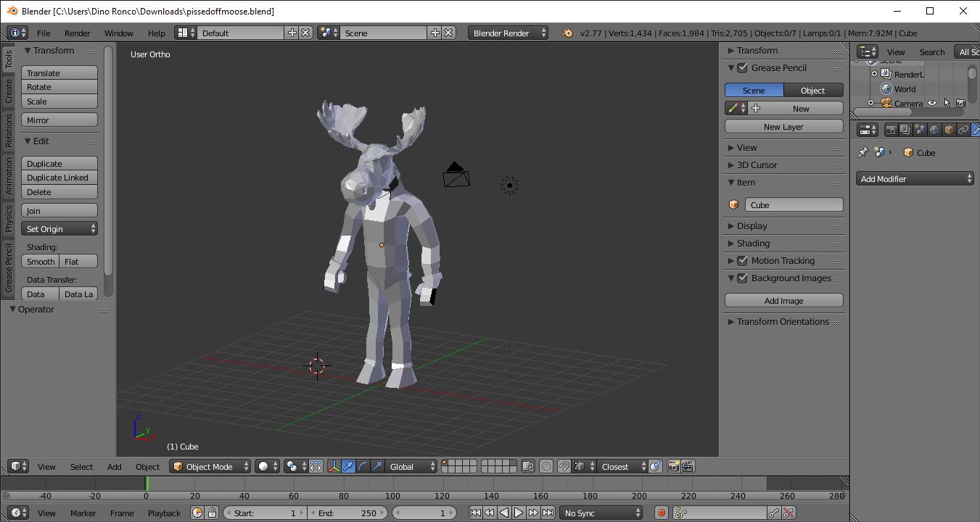Toggle Camera visibility eye in outliner

click(x=932, y=103)
